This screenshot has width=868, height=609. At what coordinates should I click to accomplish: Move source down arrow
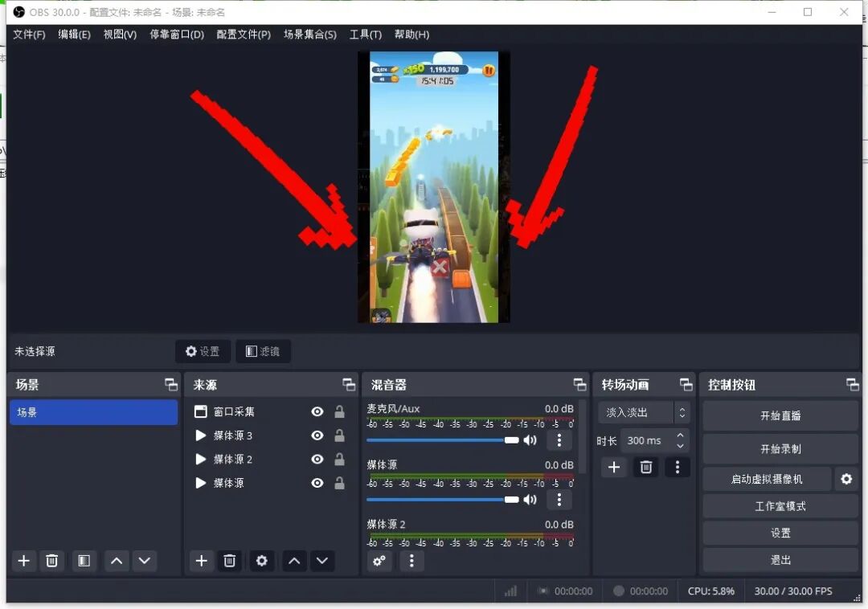coord(322,561)
